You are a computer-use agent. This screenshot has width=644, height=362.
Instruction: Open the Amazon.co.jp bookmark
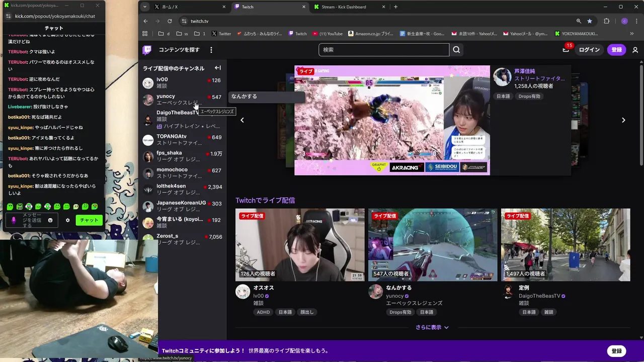point(371,34)
